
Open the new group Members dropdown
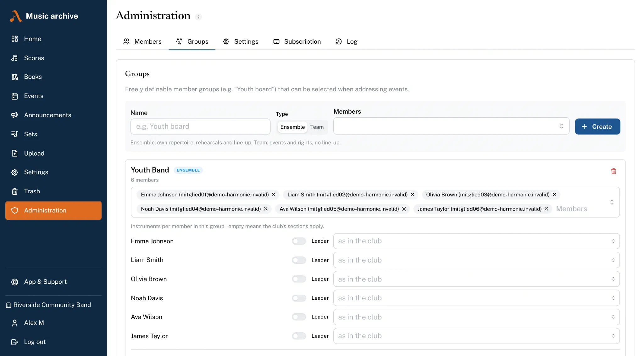click(451, 126)
